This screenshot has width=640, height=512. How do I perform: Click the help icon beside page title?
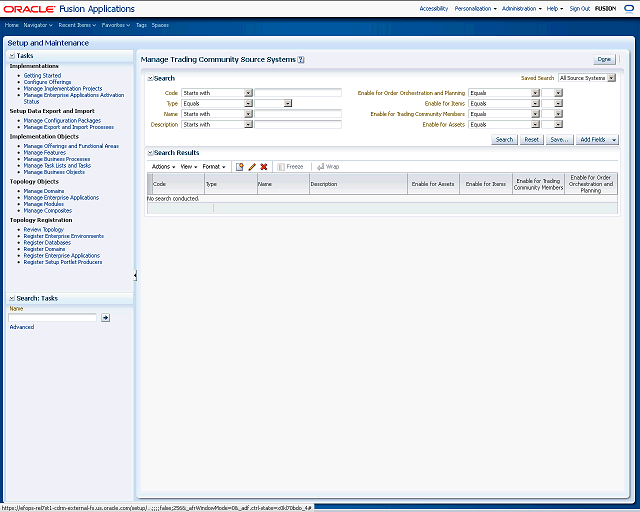301,60
